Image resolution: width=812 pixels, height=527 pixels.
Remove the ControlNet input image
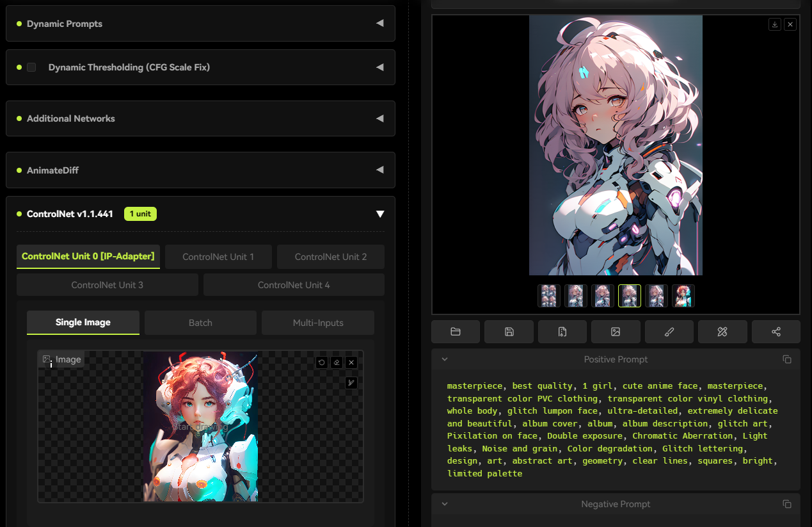coord(351,362)
